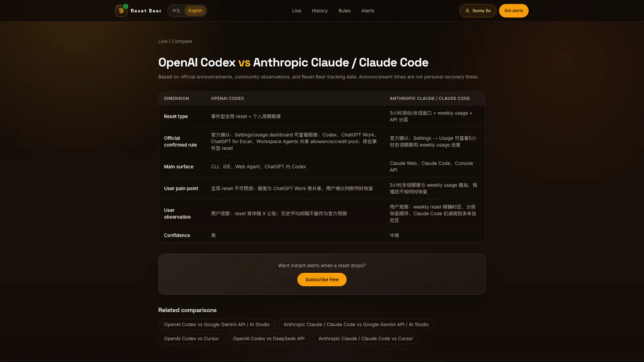The image size is (644, 362).
Task: Select the Reset type row label
Action: pos(176,117)
